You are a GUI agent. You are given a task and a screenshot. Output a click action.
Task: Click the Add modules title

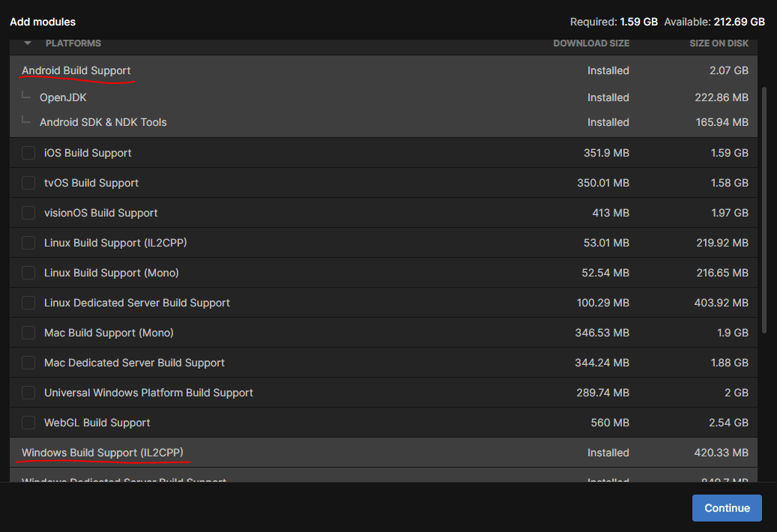[43, 22]
